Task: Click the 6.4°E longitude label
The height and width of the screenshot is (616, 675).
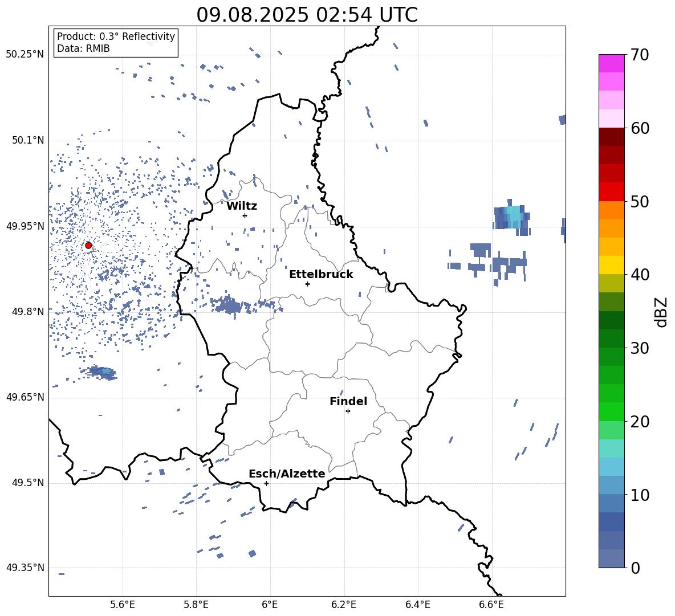Action: [x=417, y=605]
